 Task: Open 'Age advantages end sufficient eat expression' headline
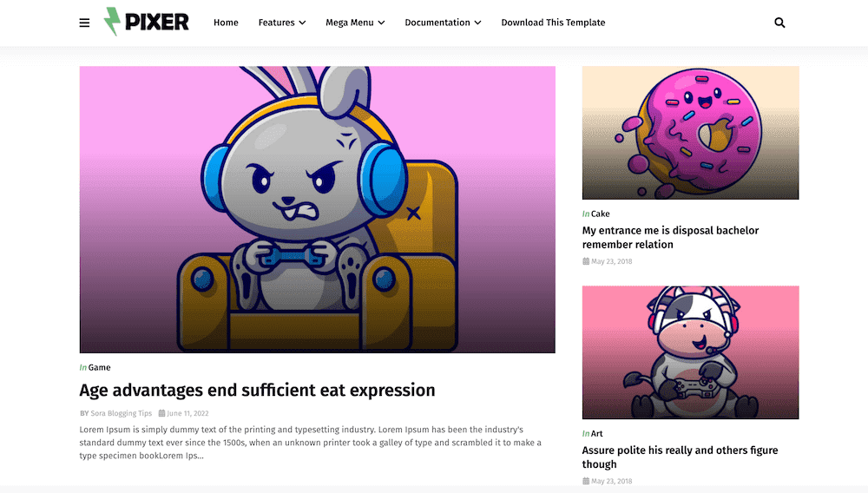[x=257, y=390]
